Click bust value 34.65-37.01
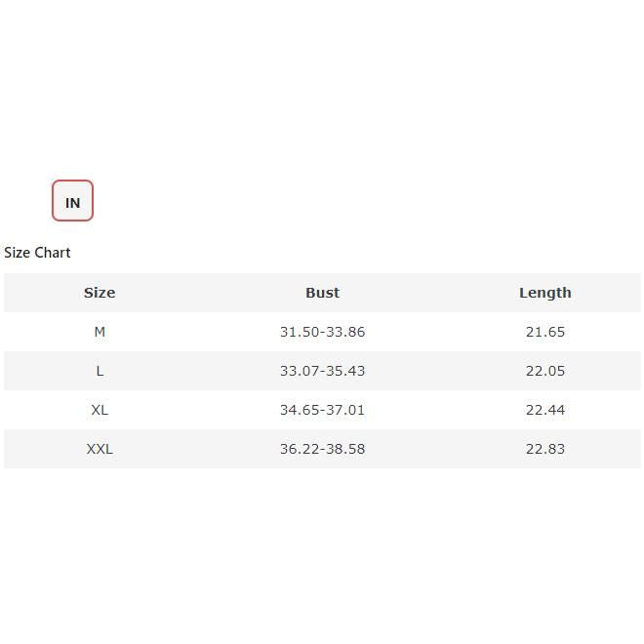Image resolution: width=644 pixels, height=644 pixels. (x=322, y=410)
